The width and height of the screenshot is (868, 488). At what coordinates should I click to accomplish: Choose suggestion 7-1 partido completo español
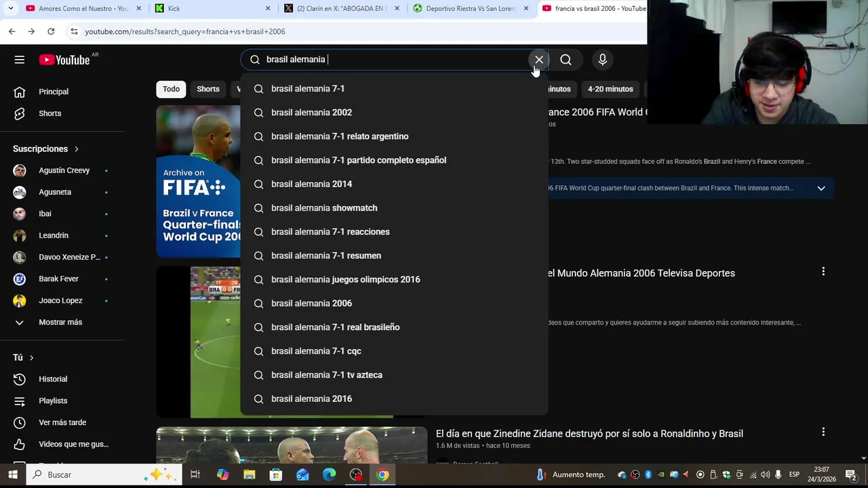(394, 160)
